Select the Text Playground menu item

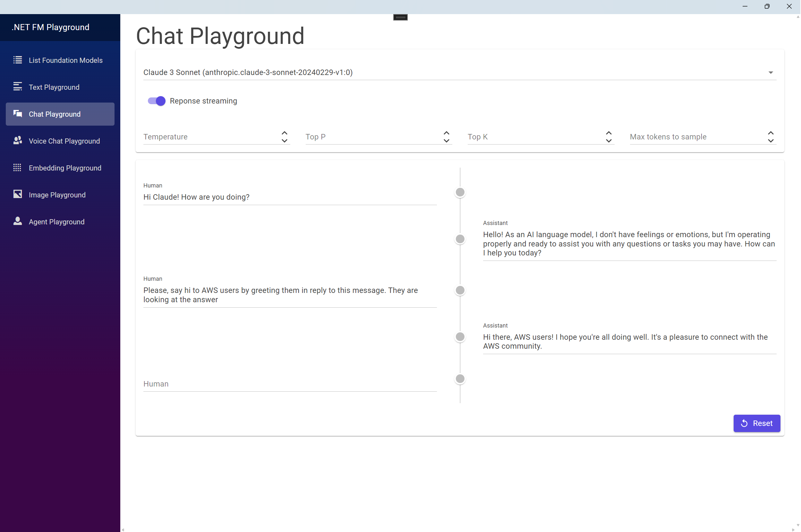tap(54, 87)
